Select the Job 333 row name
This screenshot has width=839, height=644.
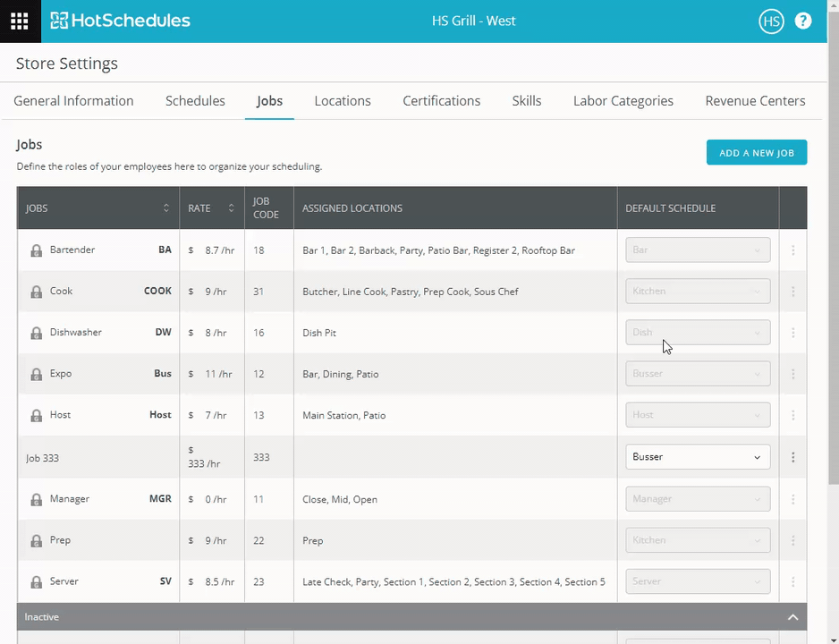point(42,458)
